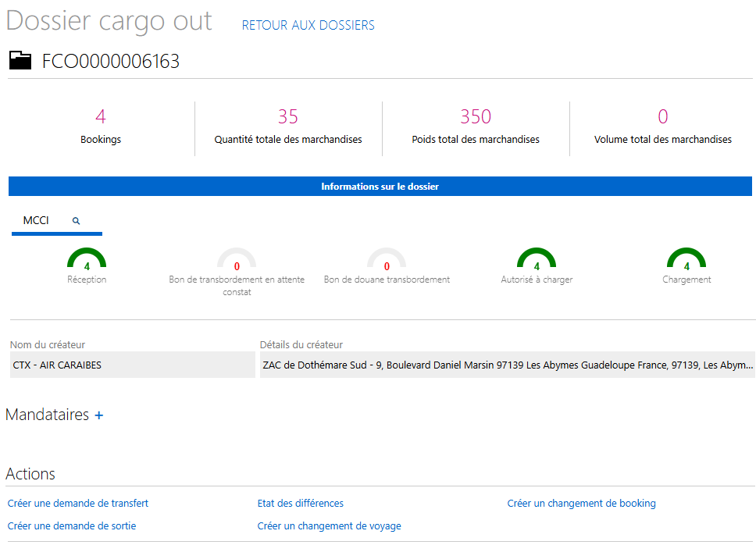Click the Détails du créateur address field

point(507,365)
